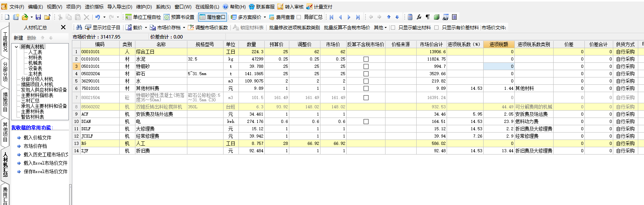Click the left panel vertical scrollbar
Image resolution: width=644 pixels, height=205 pixels.
tap(70, 195)
